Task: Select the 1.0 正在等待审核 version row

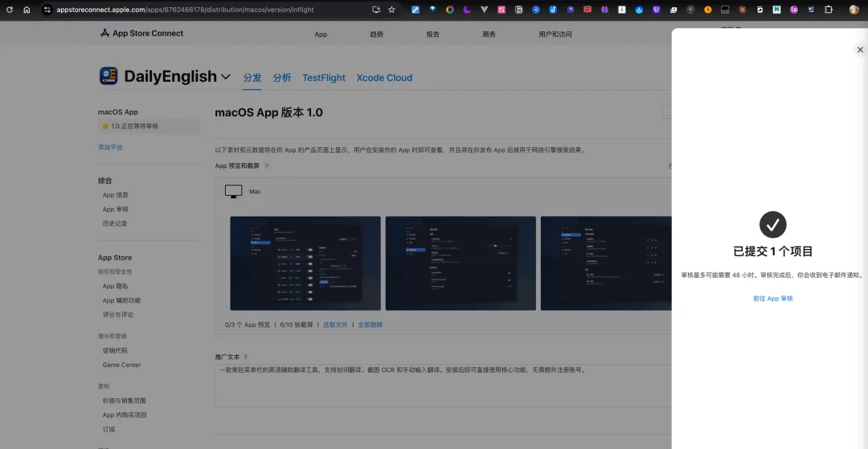Action: click(x=149, y=126)
